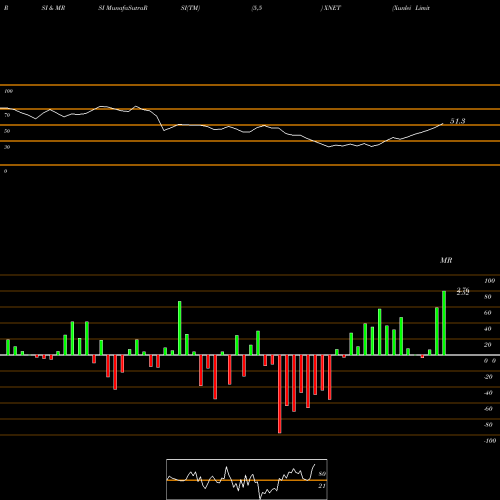Click the -20 label on the MR axis
Screen dimensions: 500x500
pyautogui.click(x=488, y=377)
